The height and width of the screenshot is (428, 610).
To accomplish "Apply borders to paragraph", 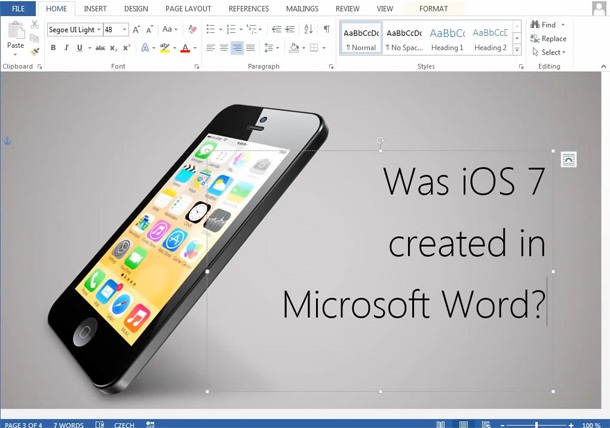I will coord(314,48).
